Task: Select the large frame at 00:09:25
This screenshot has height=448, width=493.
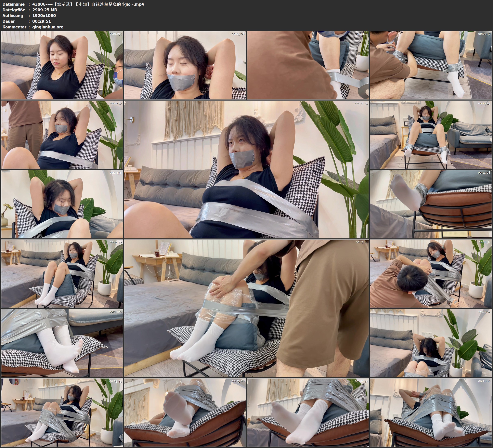Action: click(x=246, y=169)
